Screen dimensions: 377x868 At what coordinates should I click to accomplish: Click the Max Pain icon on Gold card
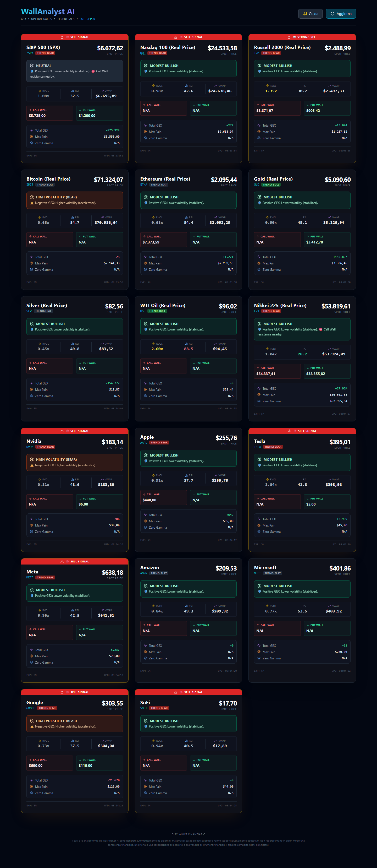tap(259, 263)
